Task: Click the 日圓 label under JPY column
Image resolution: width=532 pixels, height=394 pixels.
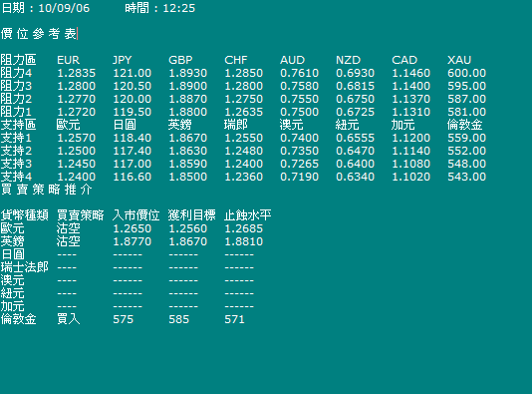Action: pyautogui.click(x=125, y=125)
